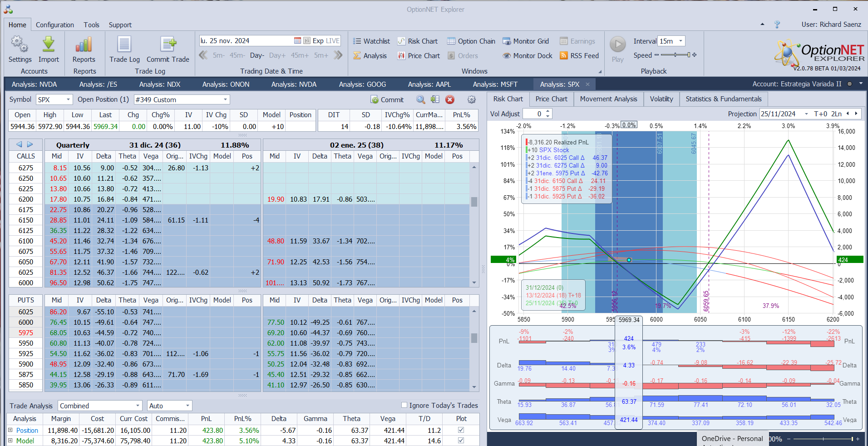Image resolution: width=868 pixels, height=446 pixels.
Task: Toggle the Position row Plot checkbox
Action: (x=461, y=430)
